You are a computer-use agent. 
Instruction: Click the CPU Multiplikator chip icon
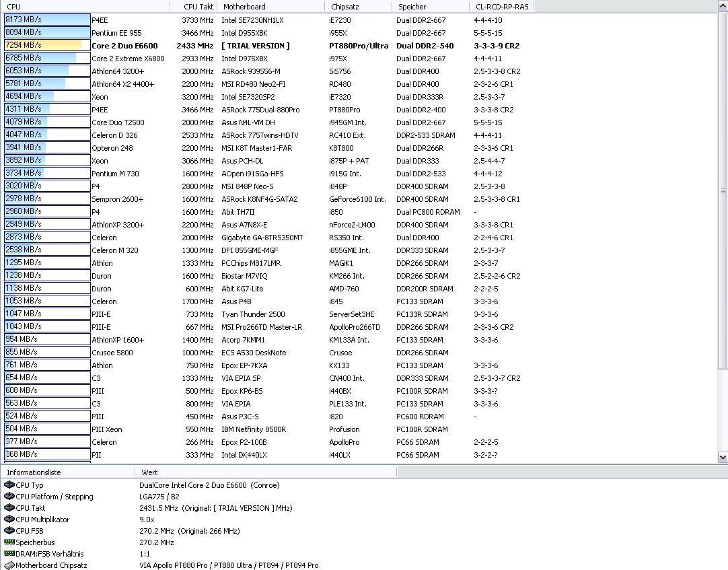(9, 520)
